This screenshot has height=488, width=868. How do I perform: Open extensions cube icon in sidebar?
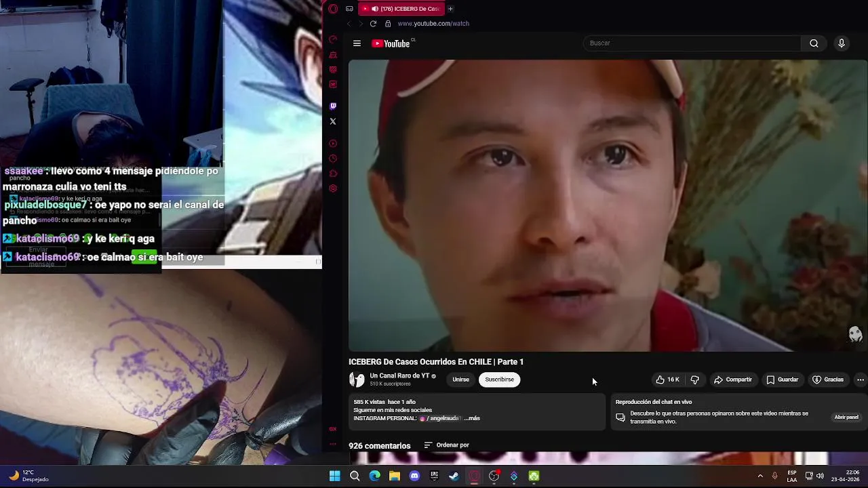coord(333,174)
